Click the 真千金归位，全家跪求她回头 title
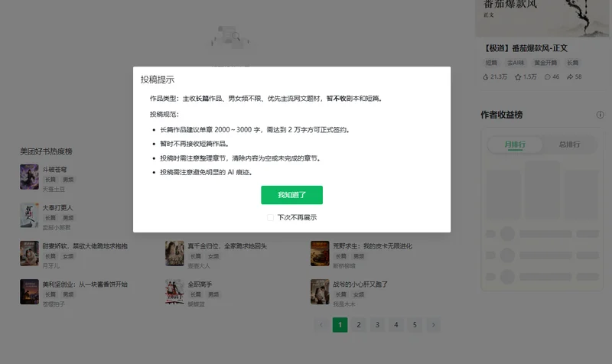Image resolution: width=612 pixels, height=364 pixels. click(227, 245)
